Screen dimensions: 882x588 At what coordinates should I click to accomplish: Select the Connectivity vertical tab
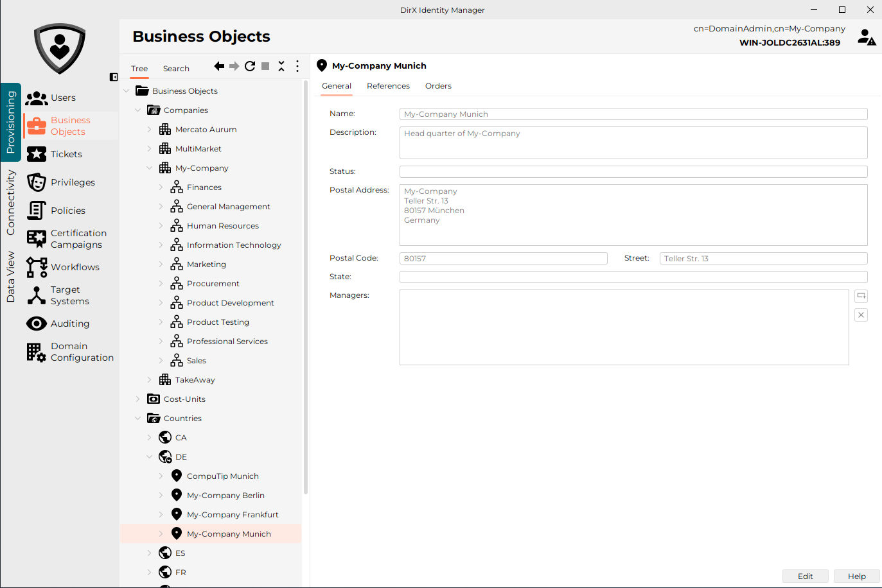pos(11,202)
